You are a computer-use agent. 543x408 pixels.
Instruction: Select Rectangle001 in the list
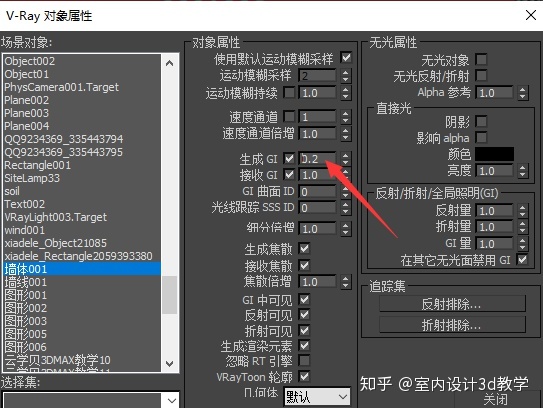point(82,165)
